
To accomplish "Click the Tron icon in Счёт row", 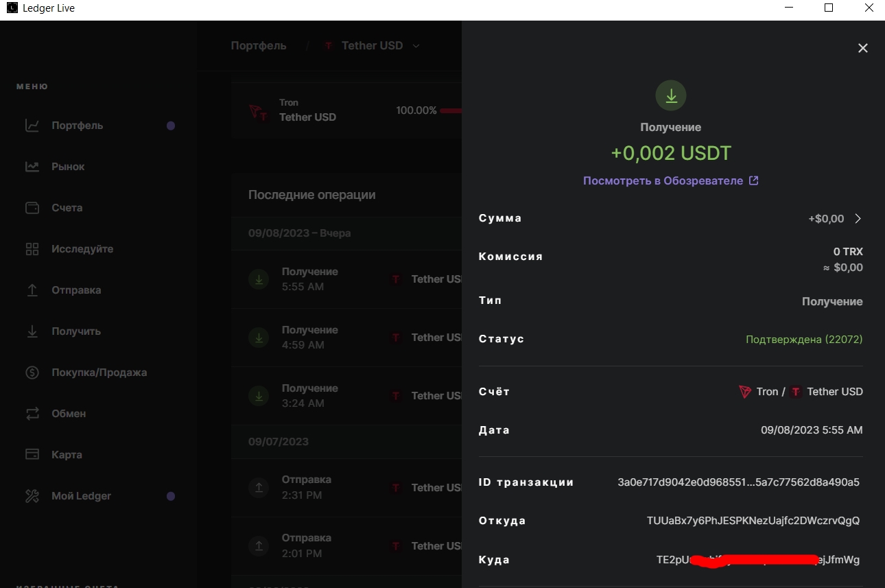I will click(x=745, y=392).
